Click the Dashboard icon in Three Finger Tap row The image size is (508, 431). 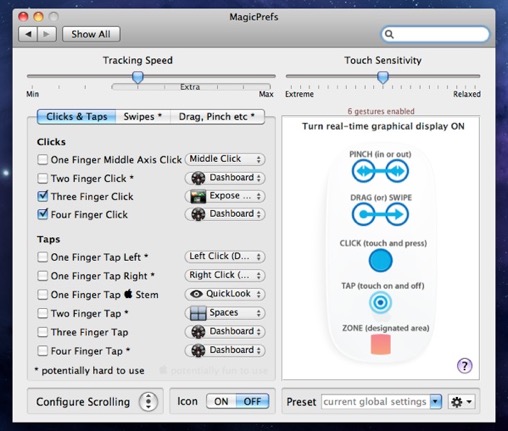point(198,332)
